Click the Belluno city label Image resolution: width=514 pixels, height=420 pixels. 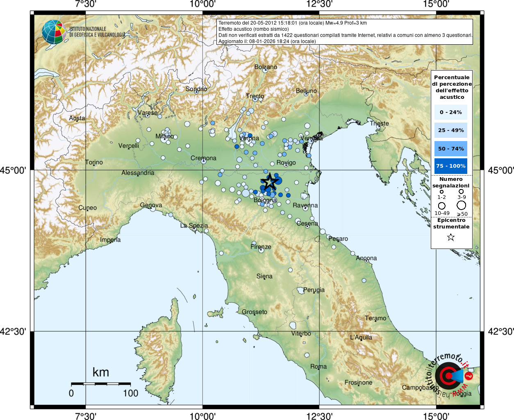click(x=306, y=91)
